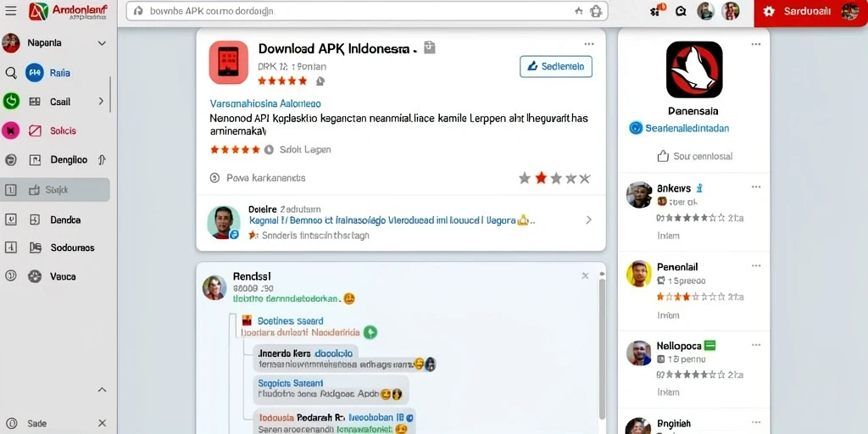Click the Sdoit Legen rating label

pyautogui.click(x=305, y=149)
